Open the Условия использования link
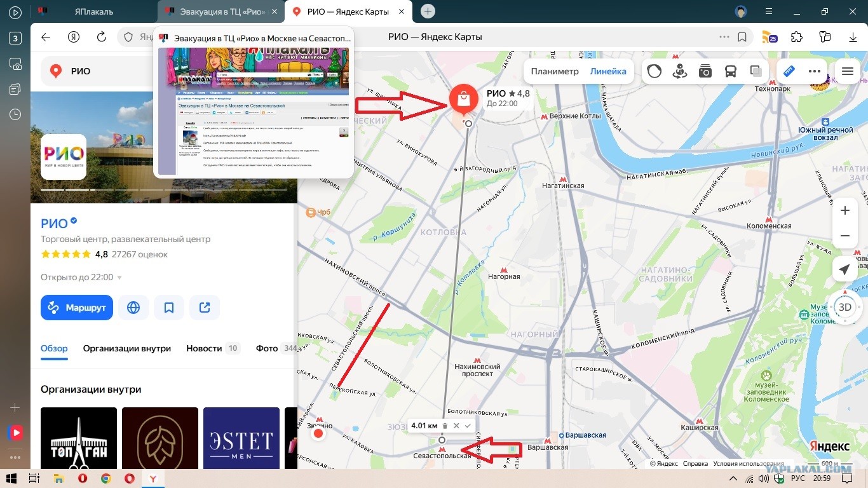868x488 pixels. coord(749,464)
